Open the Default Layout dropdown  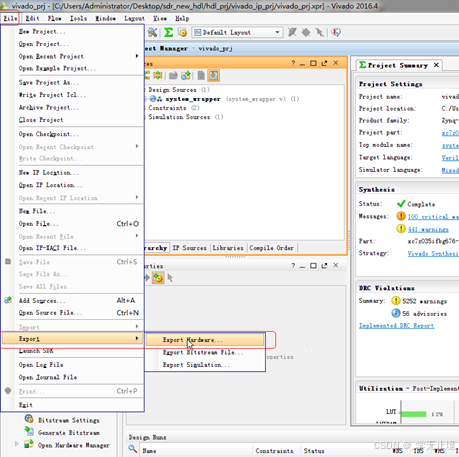pos(237,32)
